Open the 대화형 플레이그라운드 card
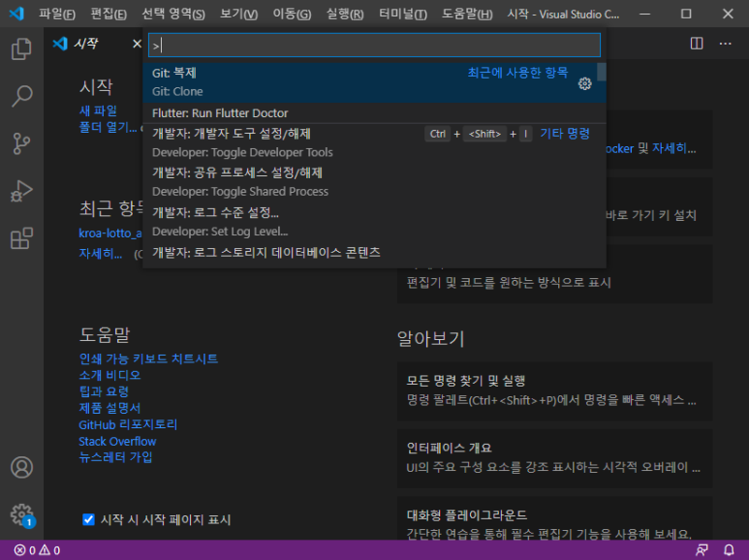Screen dimensions: 749x560 (554, 518)
